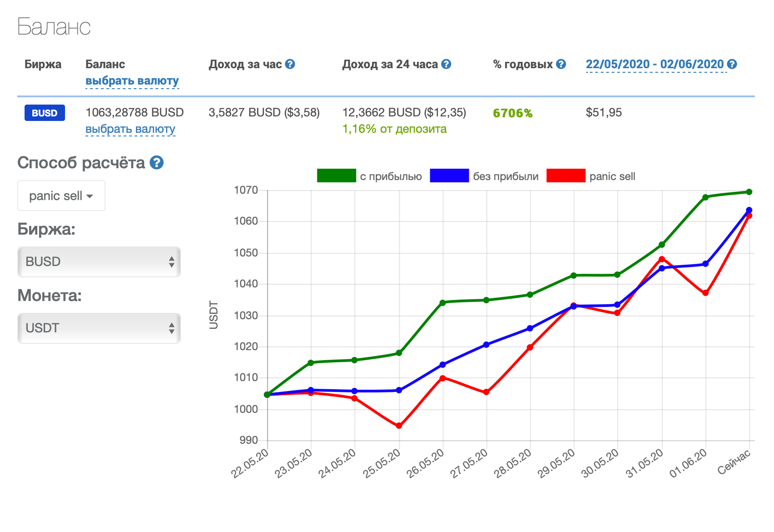Click the 'с прибылью' legend label
This screenshot has height=532, width=774.
(x=391, y=176)
